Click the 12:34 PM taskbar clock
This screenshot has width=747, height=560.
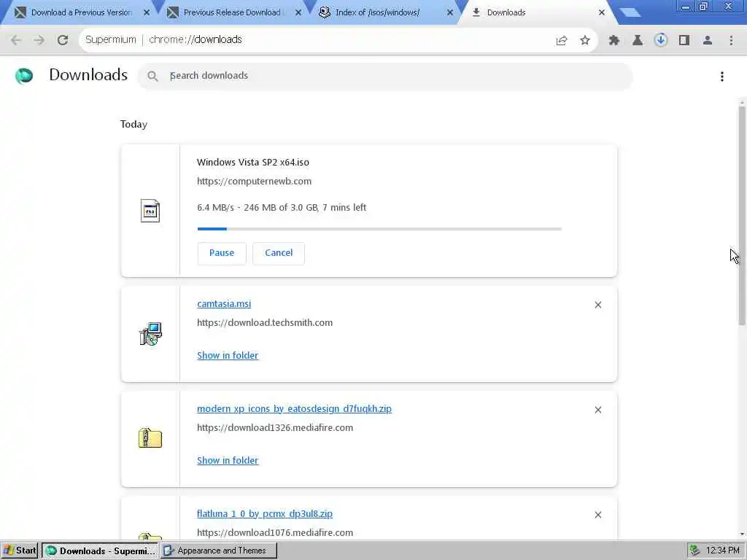point(723,551)
